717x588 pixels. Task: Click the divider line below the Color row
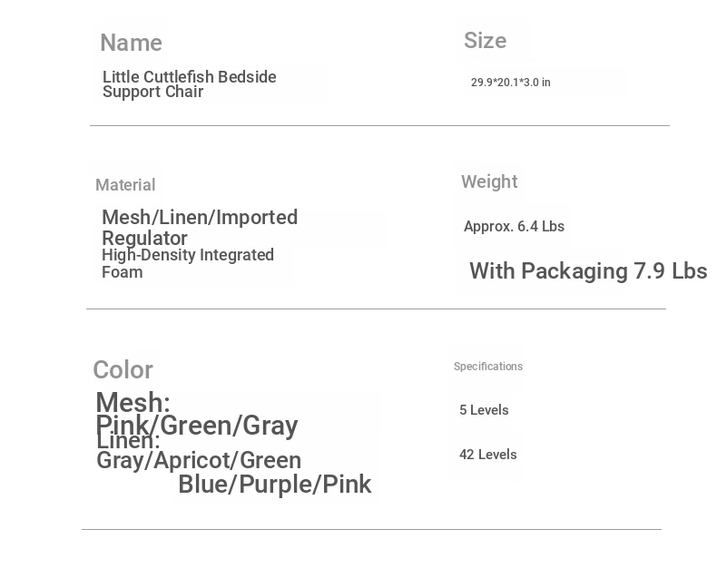(x=371, y=530)
